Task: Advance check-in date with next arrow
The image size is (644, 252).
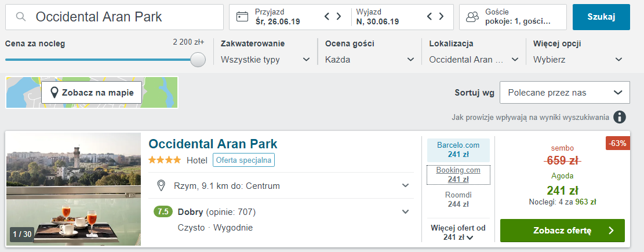Action: click(x=339, y=16)
